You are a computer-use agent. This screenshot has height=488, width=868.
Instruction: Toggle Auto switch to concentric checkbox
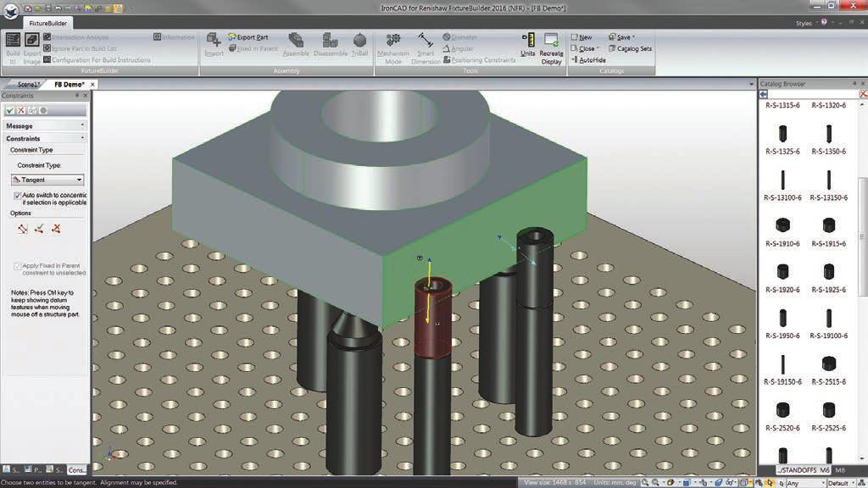click(17, 196)
